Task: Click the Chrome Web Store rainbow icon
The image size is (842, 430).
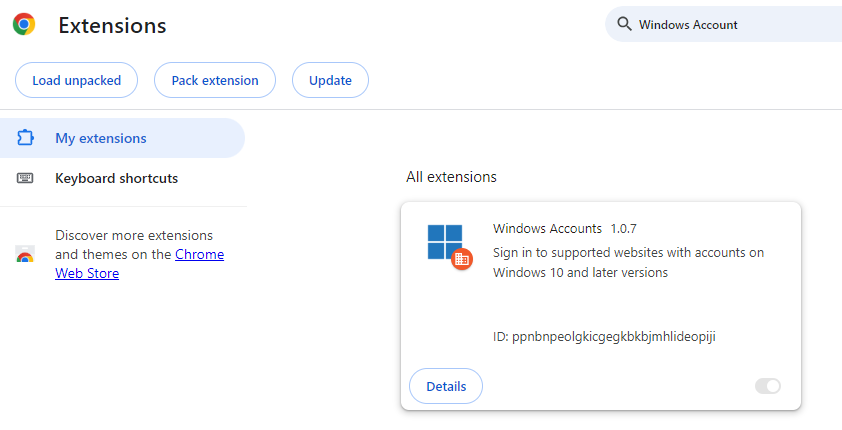Action: 26,255
